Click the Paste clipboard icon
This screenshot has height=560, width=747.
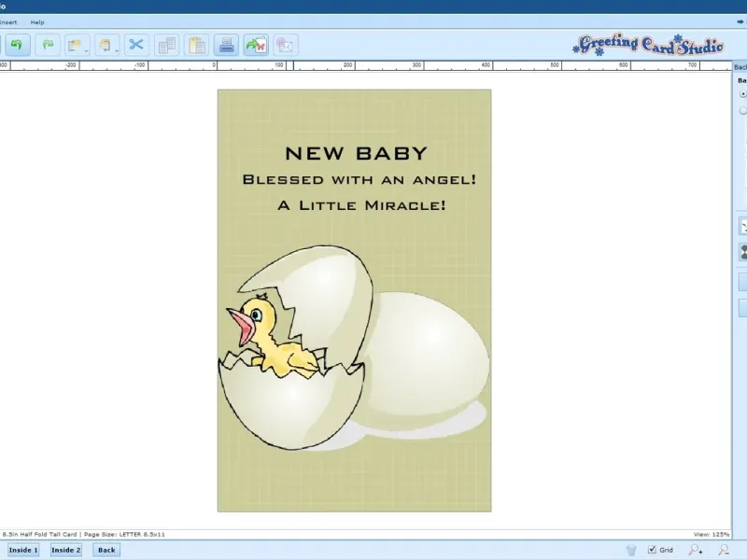196,45
